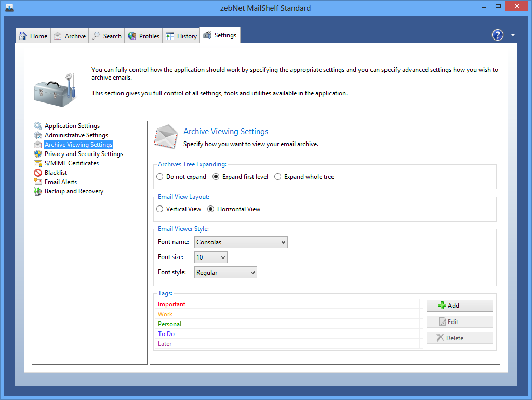Switch to the Archive tab
Image resolution: width=532 pixels, height=400 pixels.
[x=70, y=36]
